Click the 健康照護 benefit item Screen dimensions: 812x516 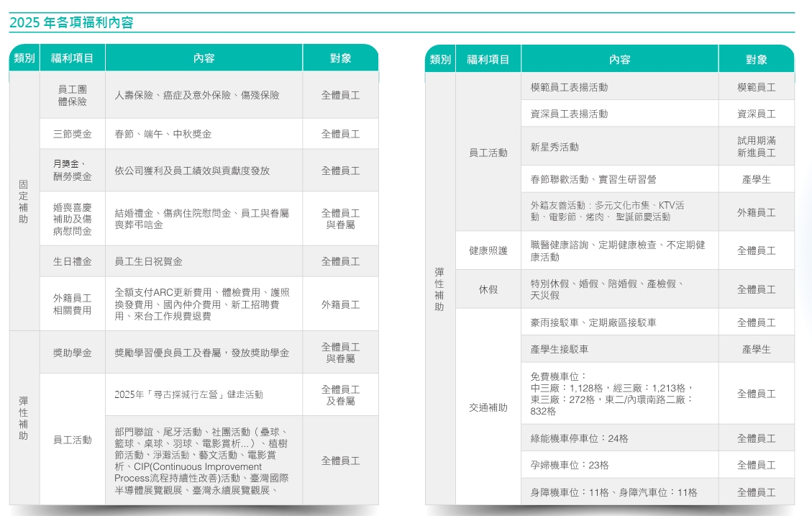pos(488,250)
